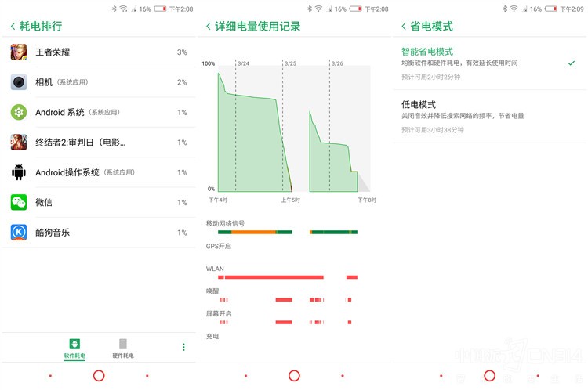
Task: Switch to 硬件耗电 hardware consumption tab
Action: coord(122,348)
